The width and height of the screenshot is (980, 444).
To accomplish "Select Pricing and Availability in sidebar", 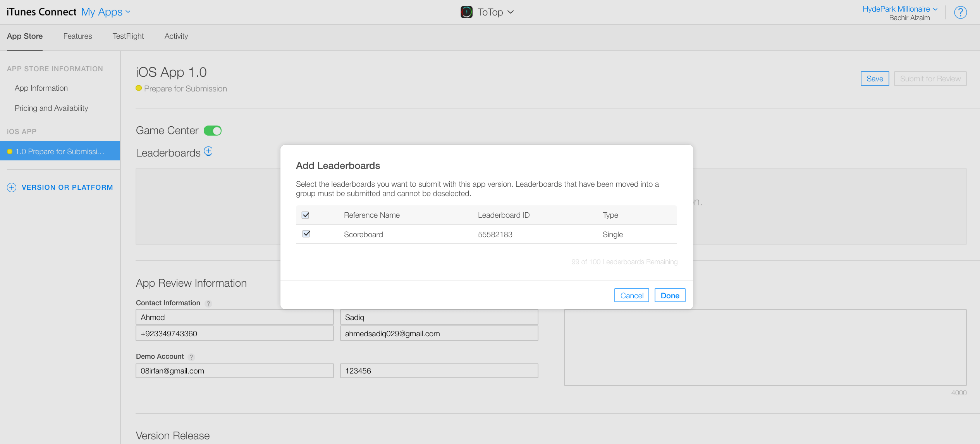I will (x=51, y=108).
